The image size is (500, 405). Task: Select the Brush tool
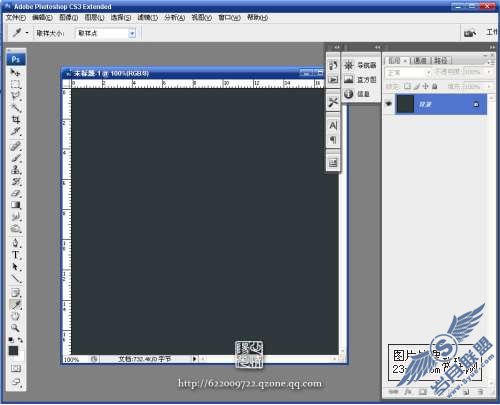tap(15, 158)
